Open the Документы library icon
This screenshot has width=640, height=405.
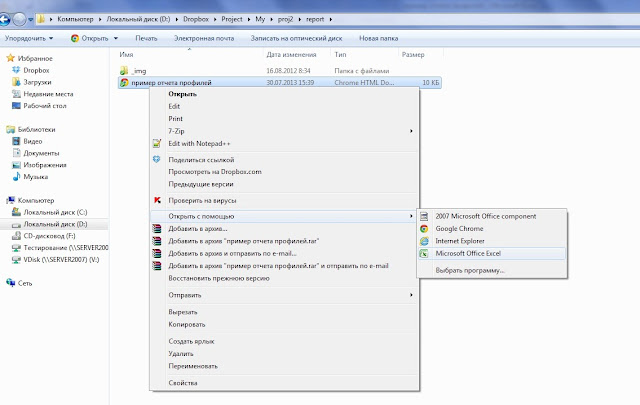coord(16,153)
